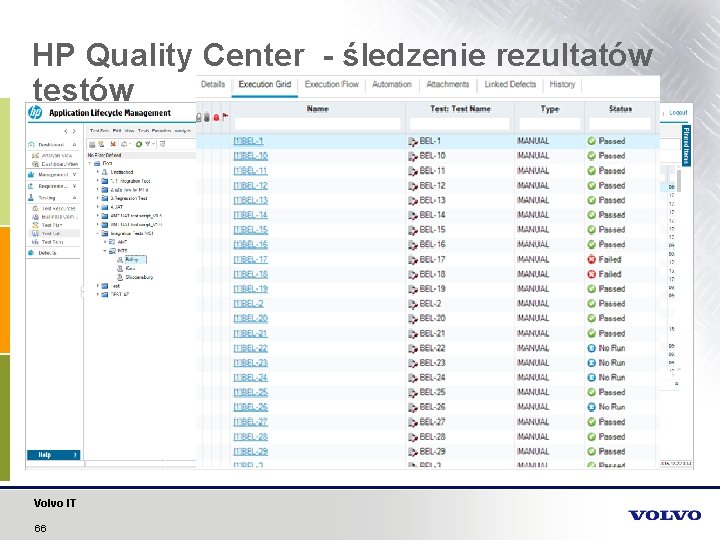Image resolution: width=720 pixels, height=540 pixels.
Task: Click the Passed status text for BEL-2
Action: [612, 304]
